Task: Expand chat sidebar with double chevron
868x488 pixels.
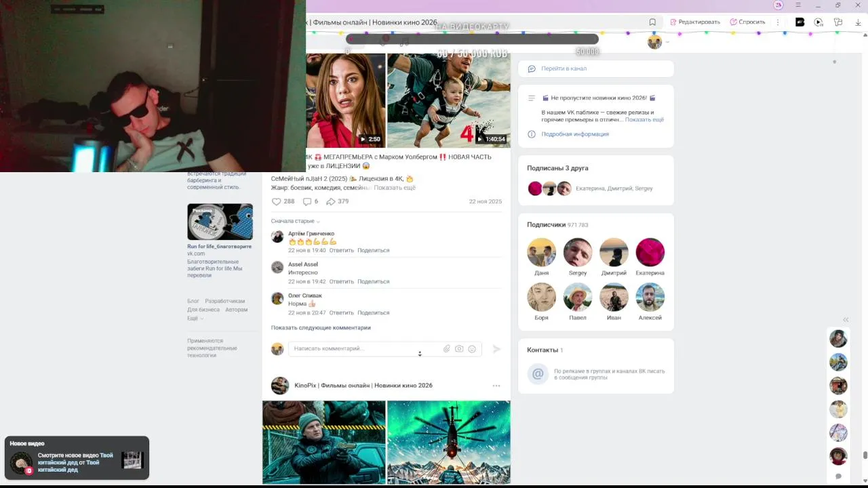Action: 846,319
